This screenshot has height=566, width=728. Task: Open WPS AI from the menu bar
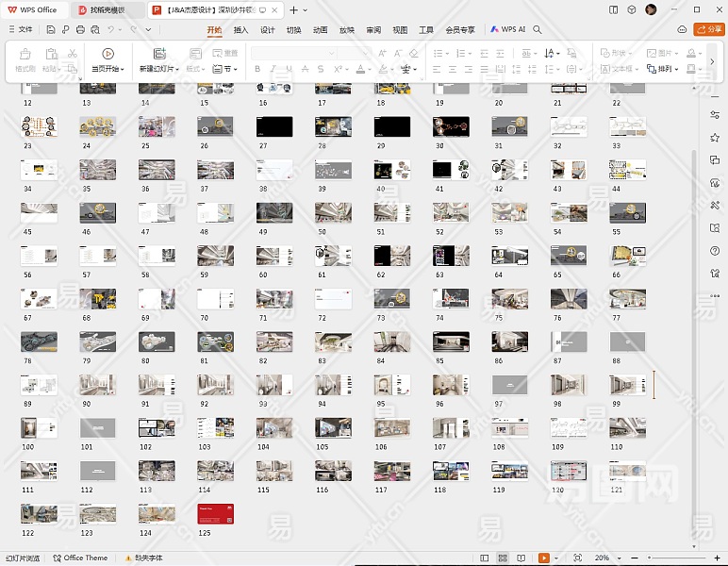coord(507,29)
